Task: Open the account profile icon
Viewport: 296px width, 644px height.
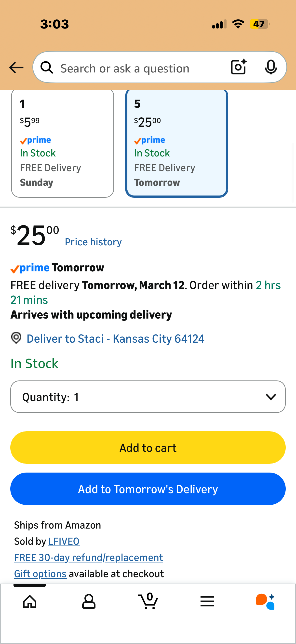Action: click(89, 601)
